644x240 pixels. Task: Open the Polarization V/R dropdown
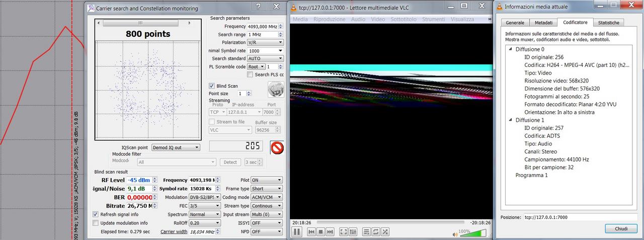pyautogui.click(x=265, y=42)
